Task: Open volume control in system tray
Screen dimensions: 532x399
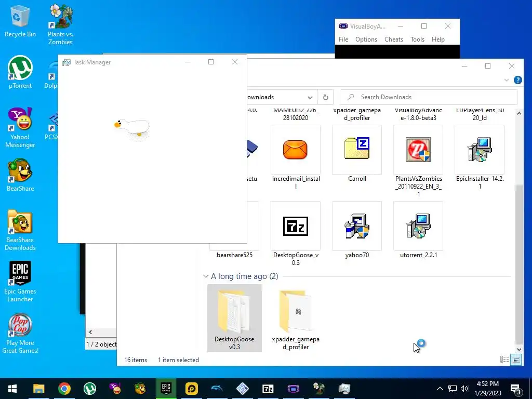Action: [x=464, y=389]
